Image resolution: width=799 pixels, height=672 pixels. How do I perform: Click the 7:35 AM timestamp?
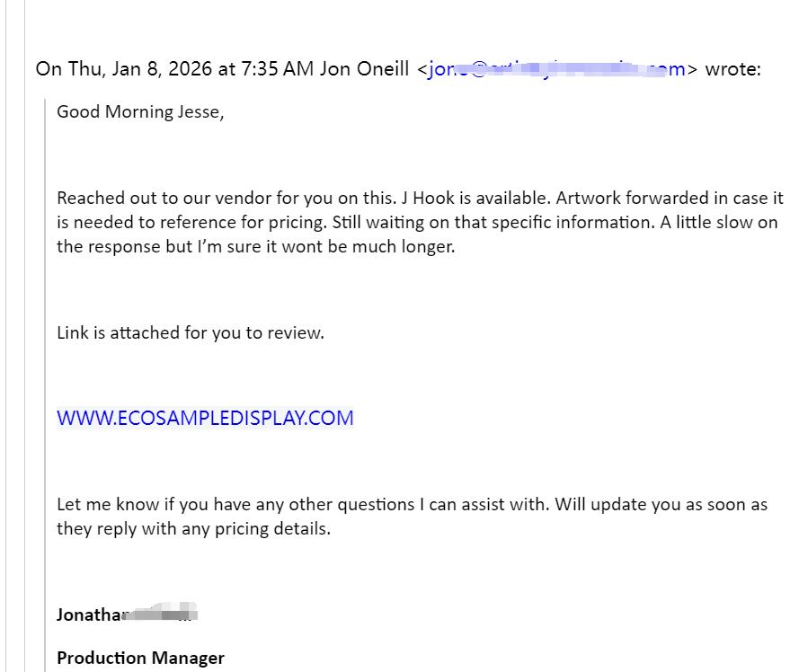click(277, 69)
